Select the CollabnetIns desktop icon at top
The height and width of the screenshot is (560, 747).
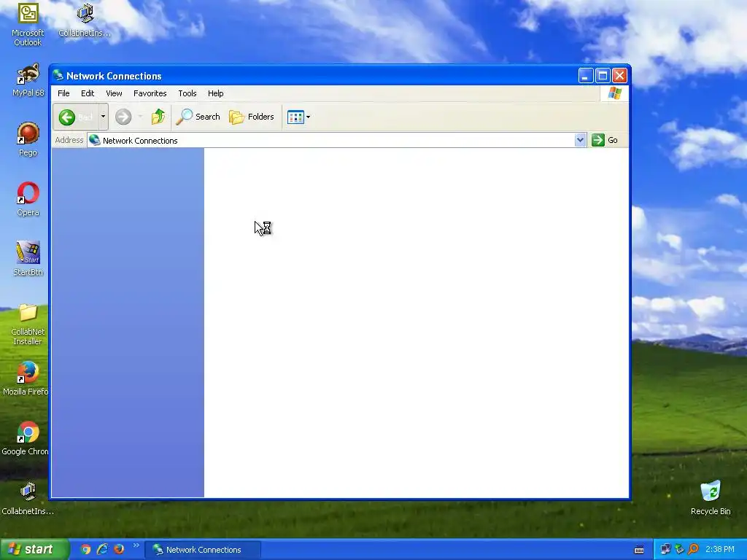(x=85, y=20)
